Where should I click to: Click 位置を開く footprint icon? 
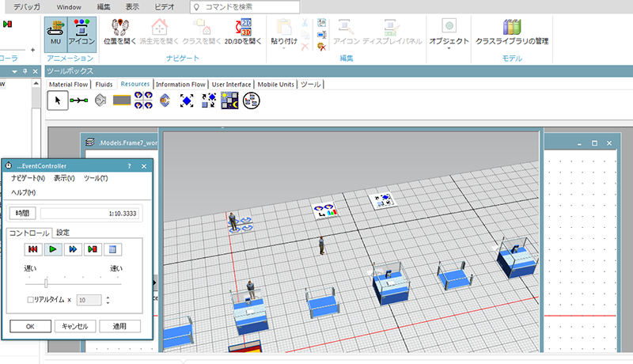[x=120, y=28]
